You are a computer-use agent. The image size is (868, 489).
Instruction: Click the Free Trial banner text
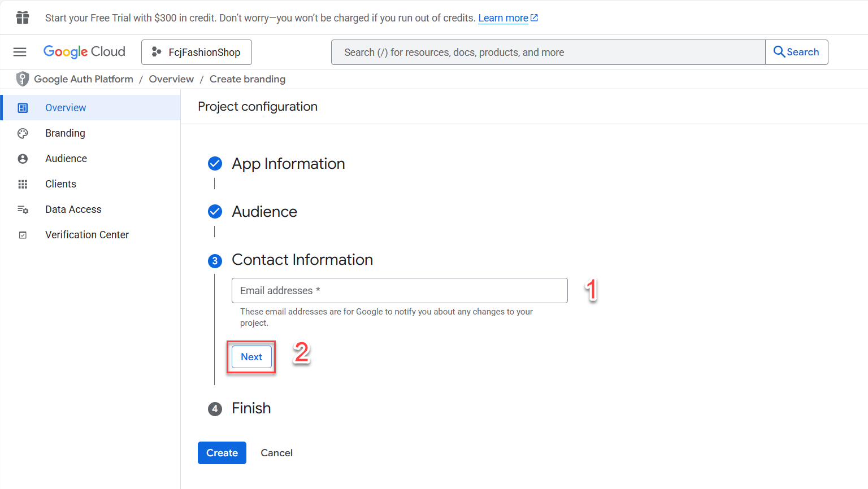[260, 18]
